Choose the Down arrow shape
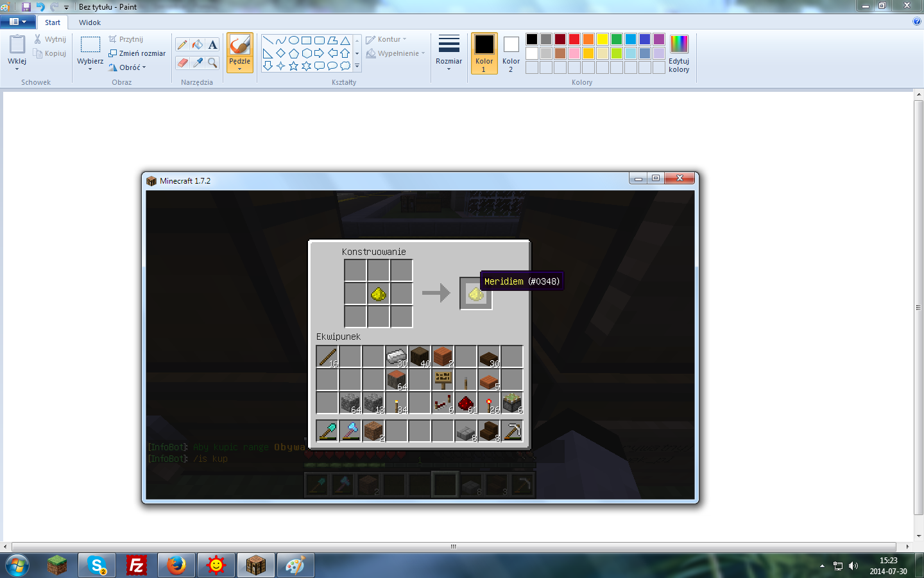 click(x=268, y=66)
